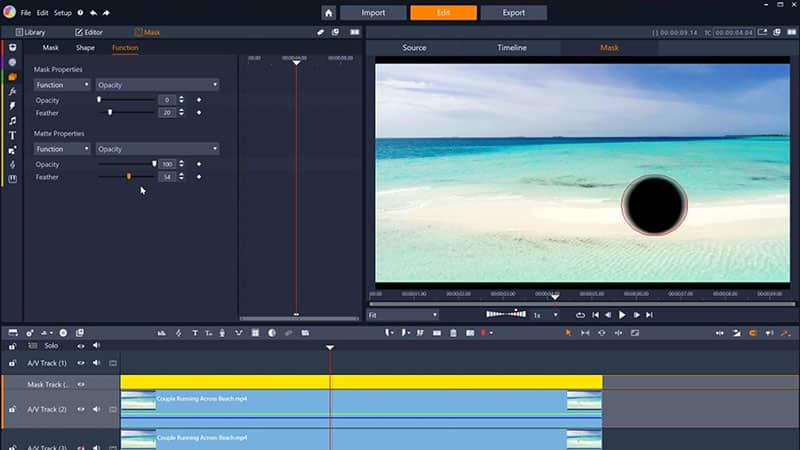800x450 pixels.
Task: Click the Redo arrow icon
Action: pyautogui.click(x=108, y=13)
